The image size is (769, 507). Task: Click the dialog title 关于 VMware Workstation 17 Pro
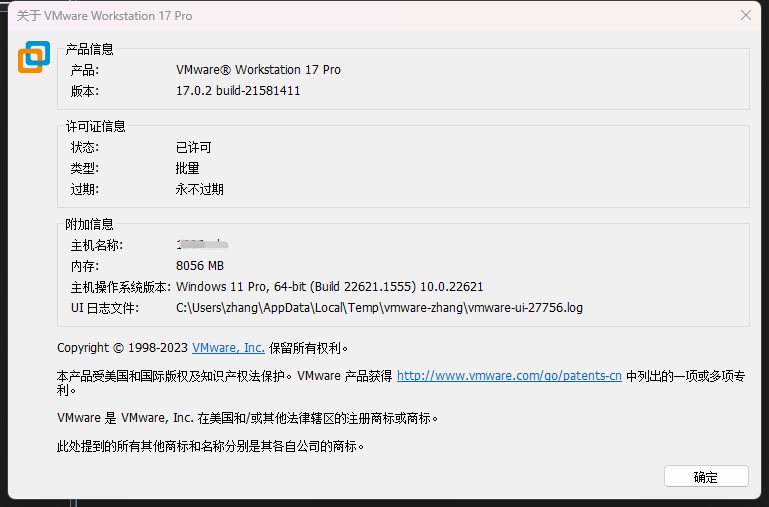pyautogui.click(x=104, y=16)
